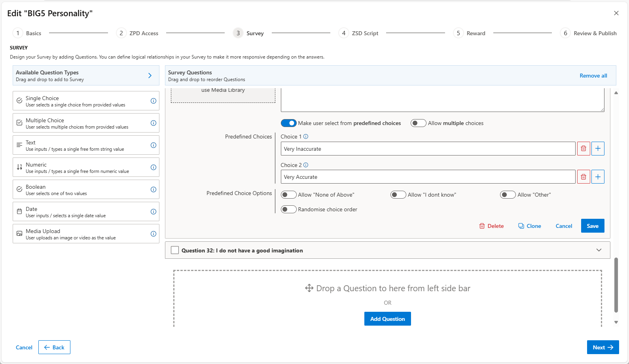This screenshot has width=629, height=364.
Task: Add a choice after Very Accurate
Action: [598, 177]
